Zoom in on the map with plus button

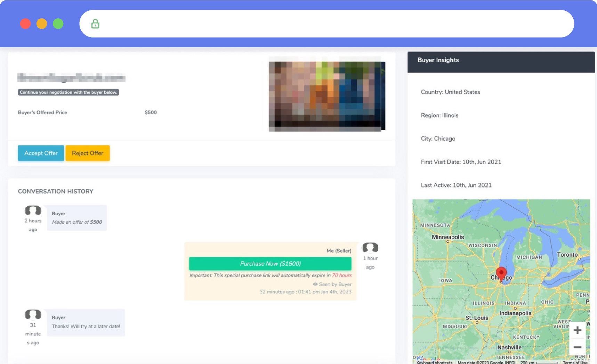pos(577,330)
